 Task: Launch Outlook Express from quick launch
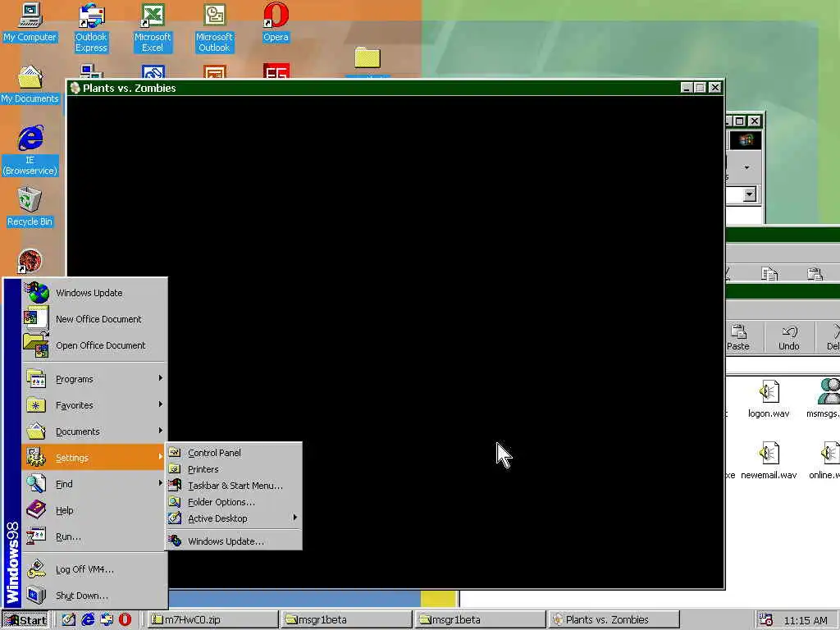(107, 619)
